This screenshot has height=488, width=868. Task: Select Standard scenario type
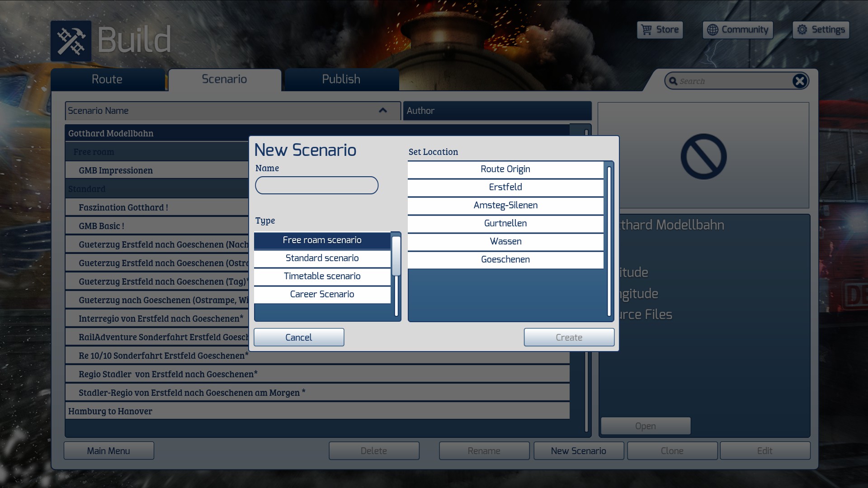point(322,258)
